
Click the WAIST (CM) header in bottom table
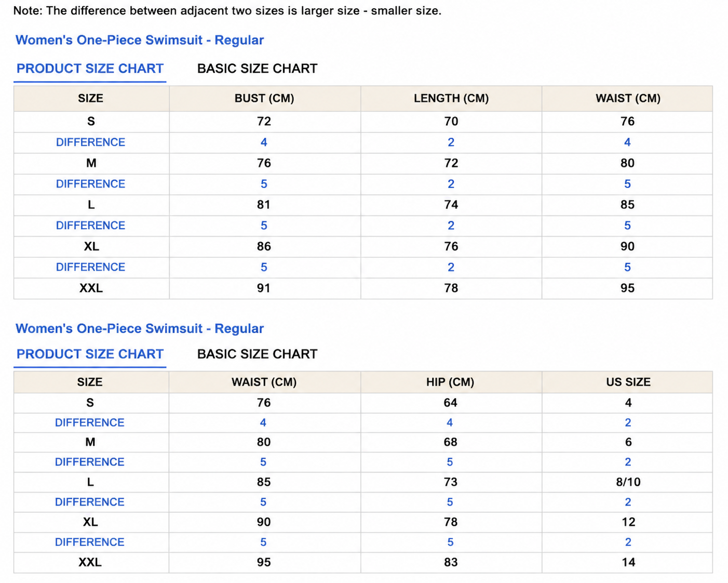(x=264, y=382)
